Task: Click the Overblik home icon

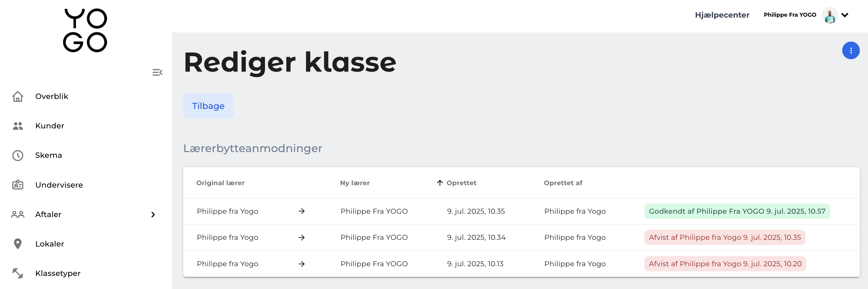Action: coord(18,97)
